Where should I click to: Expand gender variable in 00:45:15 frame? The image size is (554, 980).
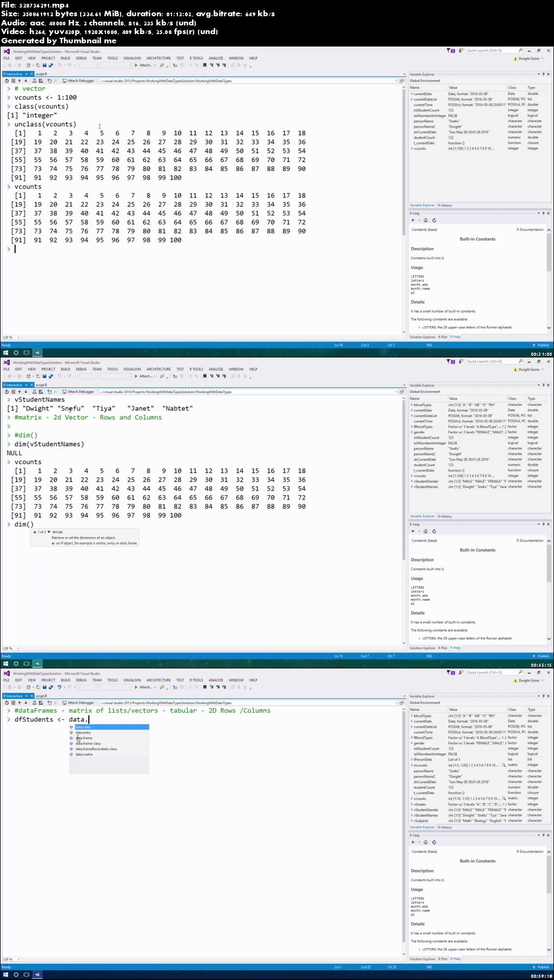(412, 432)
